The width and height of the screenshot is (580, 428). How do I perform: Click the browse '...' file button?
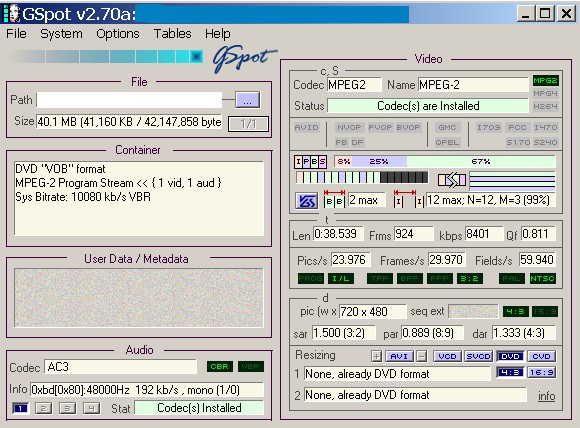[247, 100]
